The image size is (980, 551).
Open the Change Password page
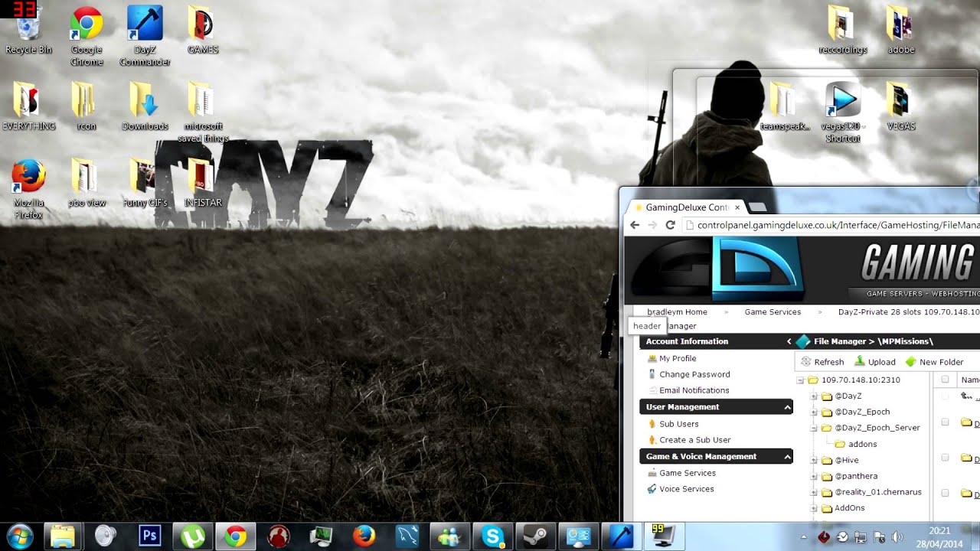[694, 374]
